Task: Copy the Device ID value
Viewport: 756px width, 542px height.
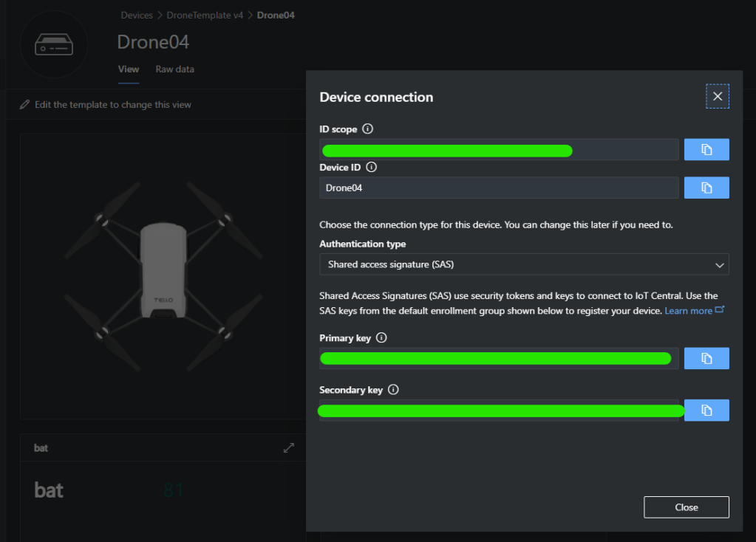Action: [706, 188]
